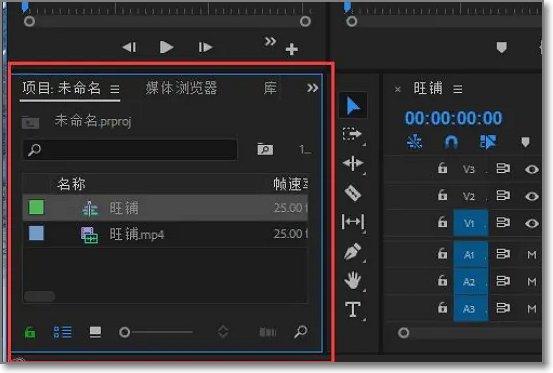Image resolution: width=553 pixels, height=373 pixels.
Task: Toggle sync lock for A2 track
Action: tap(503, 281)
